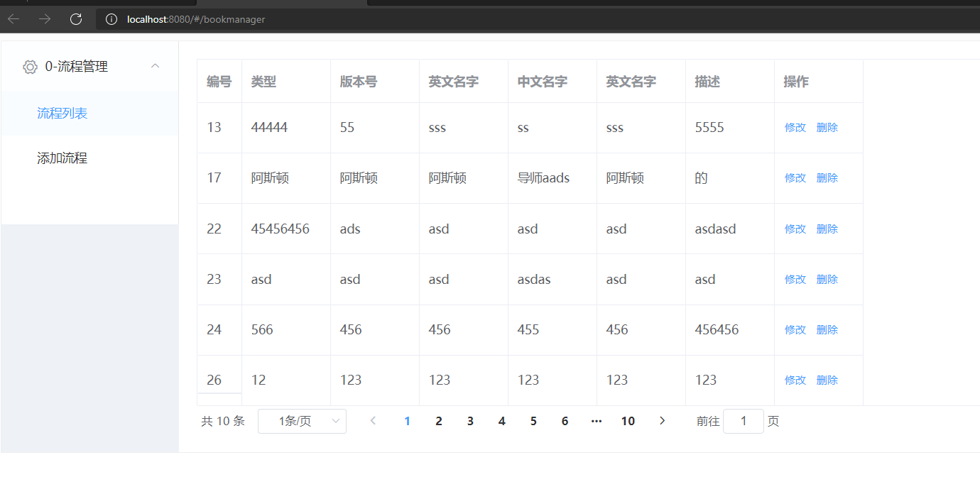Click the cell containing 566
980x477 pixels.
point(286,330)
